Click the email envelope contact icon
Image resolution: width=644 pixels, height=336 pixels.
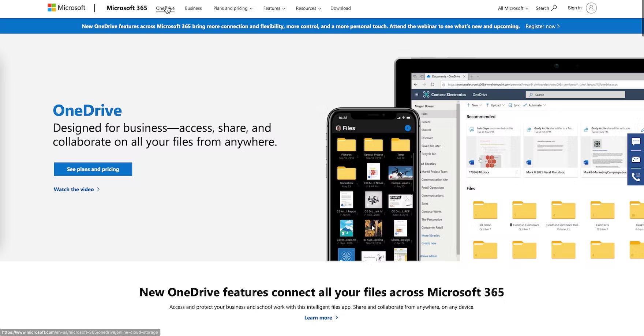(x=636, y=159)
